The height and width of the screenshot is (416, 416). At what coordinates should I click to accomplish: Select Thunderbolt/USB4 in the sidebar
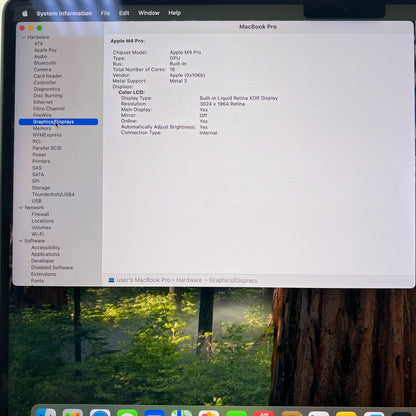point(53,194)
